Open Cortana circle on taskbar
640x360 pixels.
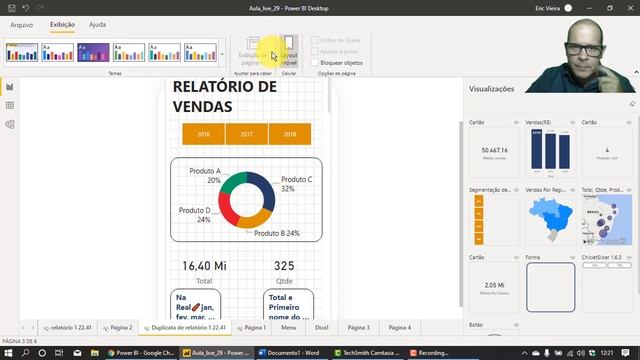(x=42, y=353)
